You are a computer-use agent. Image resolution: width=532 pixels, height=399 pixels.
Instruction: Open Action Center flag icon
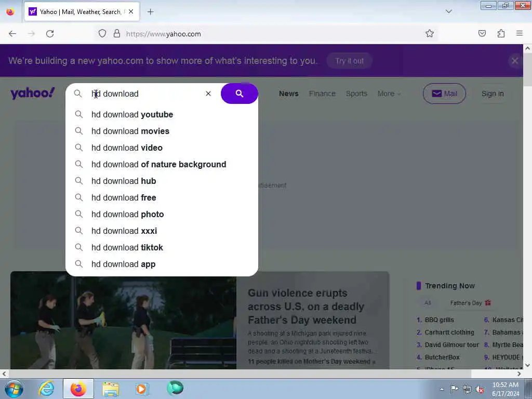pyautogui.click(x=454, y=389)
